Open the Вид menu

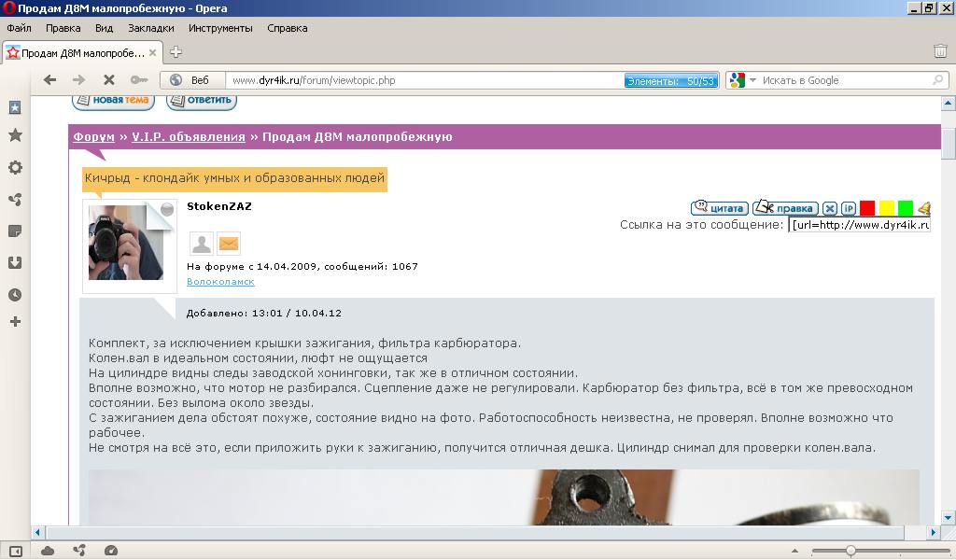pos(105,28)
